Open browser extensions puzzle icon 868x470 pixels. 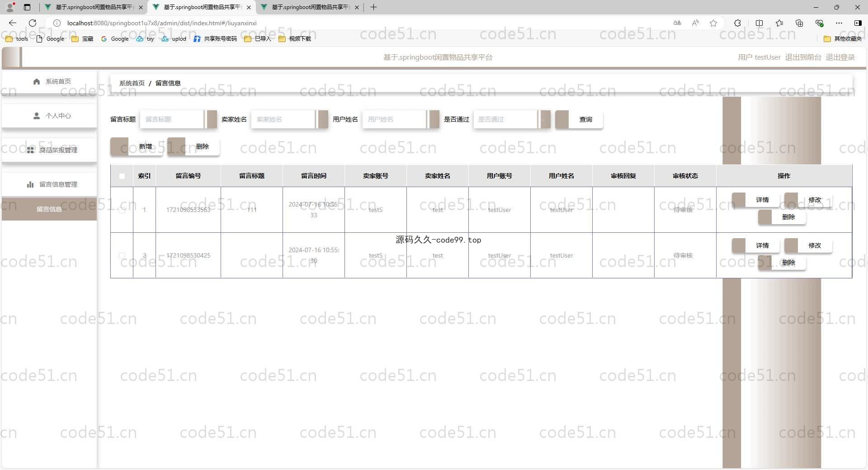pyautogui.click(x=737, y=23)
